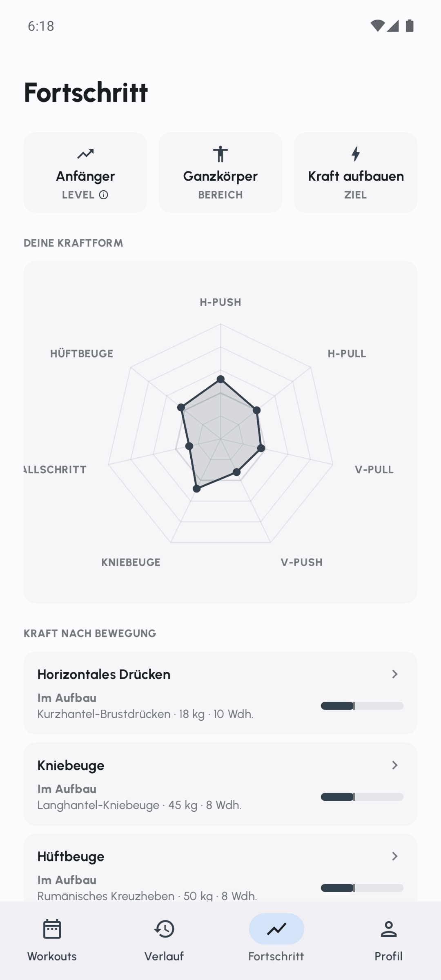The image size is (441, 980).
Task: Expand Kniebeuge with its chevron arrow
Action: [394, 765]
